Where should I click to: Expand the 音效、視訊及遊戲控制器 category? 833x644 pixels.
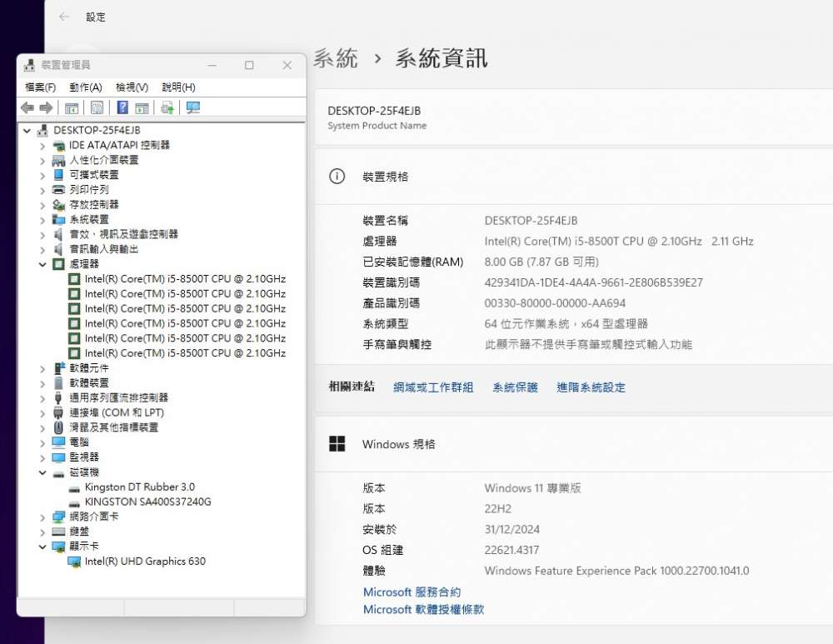(x=42, y=234)
